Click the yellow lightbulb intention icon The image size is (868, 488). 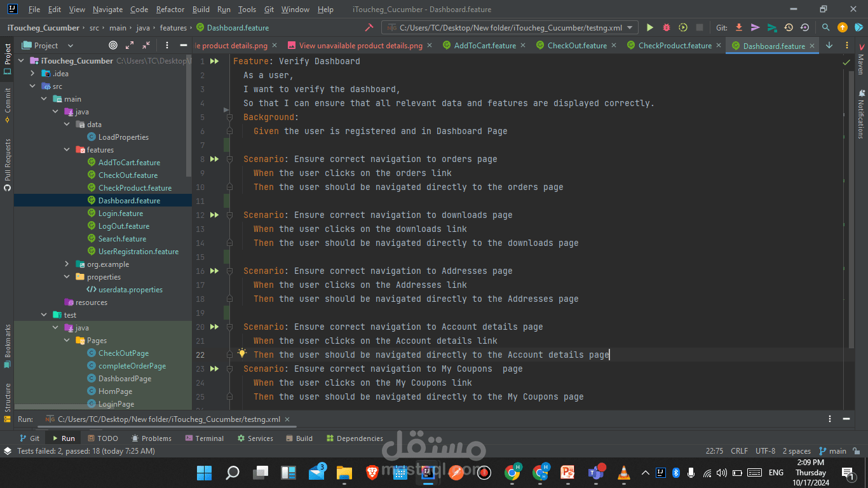(x=241, y=353)
